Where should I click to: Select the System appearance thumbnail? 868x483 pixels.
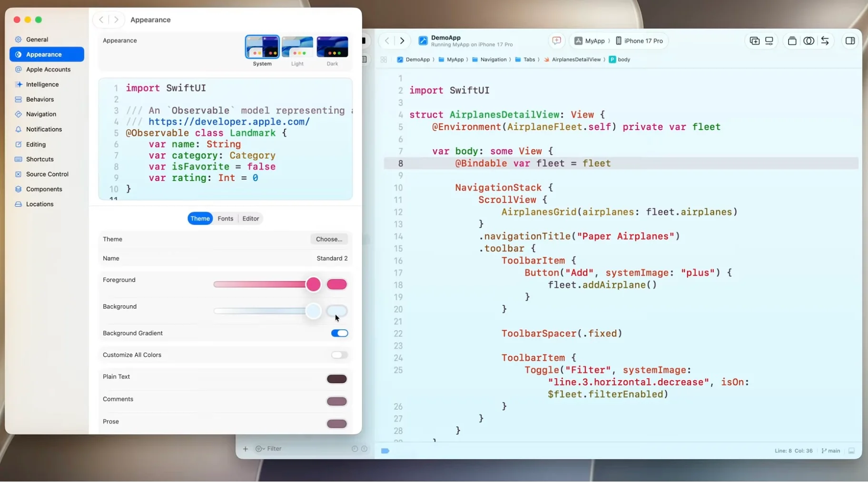(262, 47)
